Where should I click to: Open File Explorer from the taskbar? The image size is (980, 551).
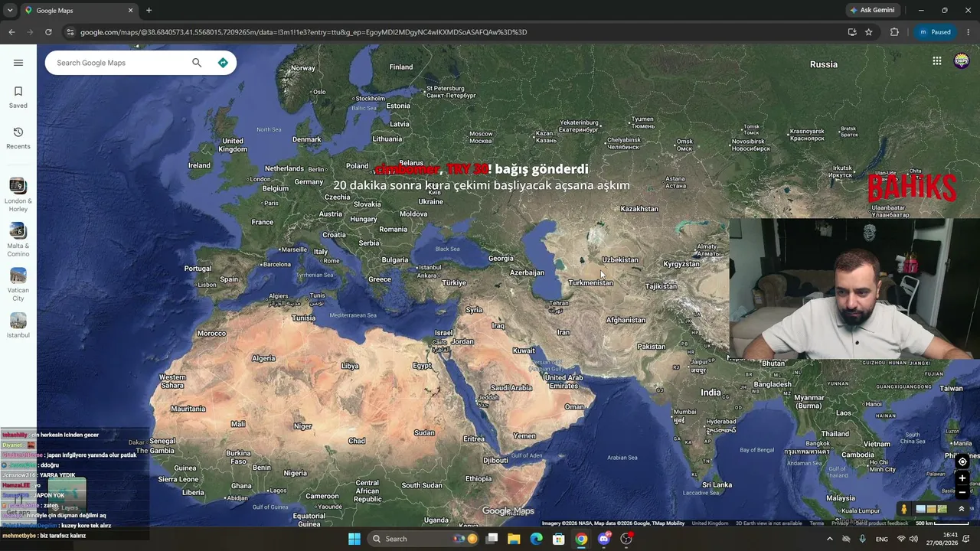(x=514, y=539)
